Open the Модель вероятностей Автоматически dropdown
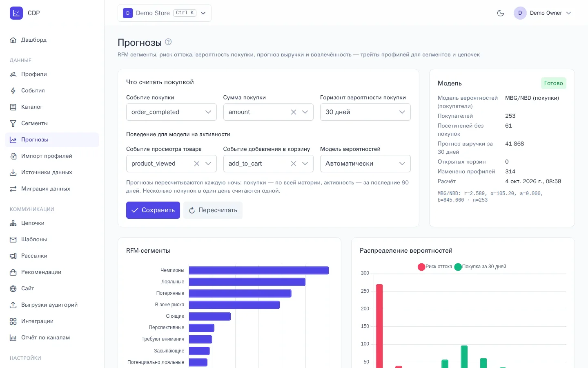This screenshot has width=588, height=368. [365, 164]
